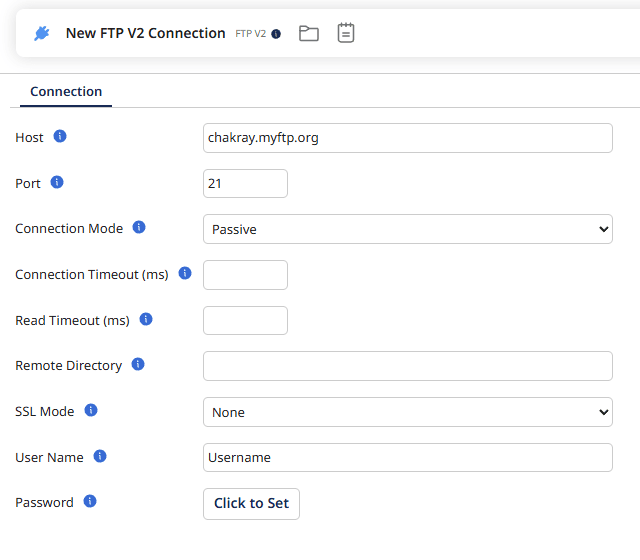Screen dimensions: 640x560
Task: Click the Remote Directory text field
Action: pyautogui.click(x=407, y=366)
